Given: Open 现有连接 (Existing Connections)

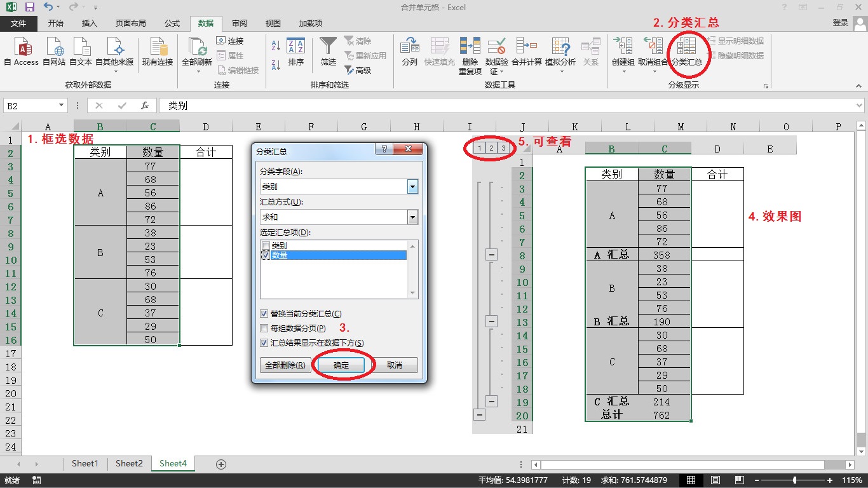Looking at the screenshot, I should (157, 51).
